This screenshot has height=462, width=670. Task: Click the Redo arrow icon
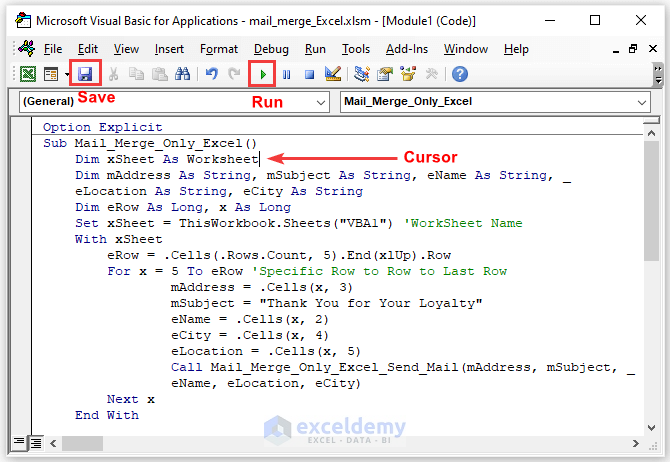tap(234, 74)
